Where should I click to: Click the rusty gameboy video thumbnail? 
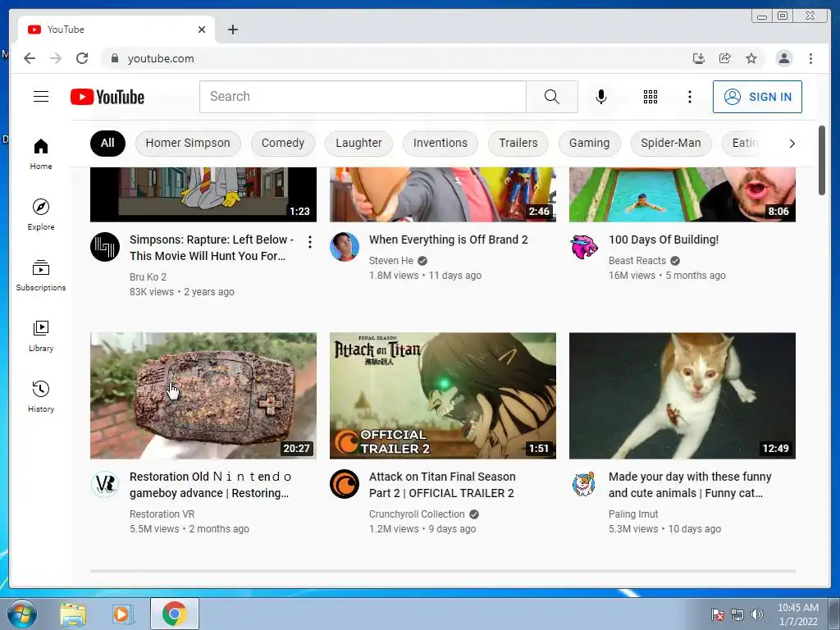[x=203, y=396]
